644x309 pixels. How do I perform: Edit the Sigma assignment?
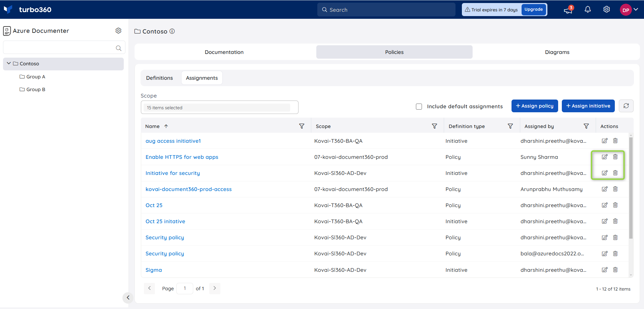coord(604,270)
